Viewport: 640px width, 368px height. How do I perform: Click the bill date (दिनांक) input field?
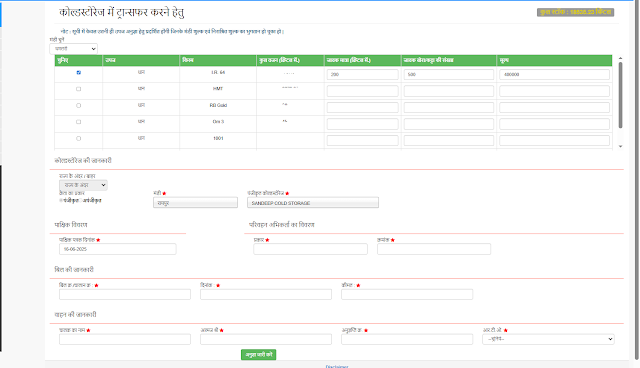point(266,294)
